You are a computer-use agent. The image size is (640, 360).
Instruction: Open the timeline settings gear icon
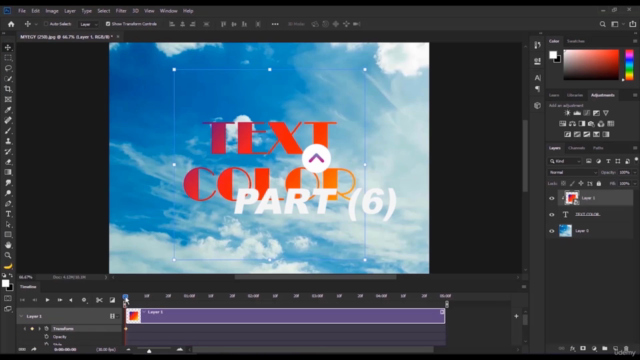[x=84, y=300]
